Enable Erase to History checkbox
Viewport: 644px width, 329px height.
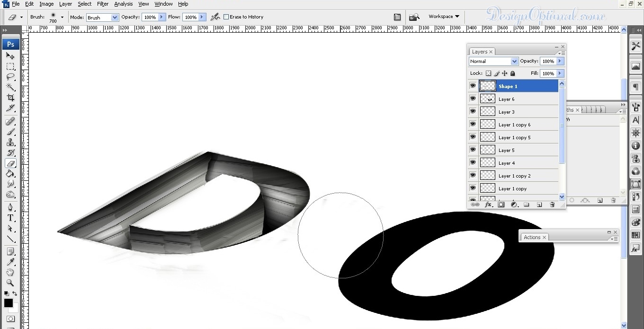pyautogui.click(x=226, y=17)
